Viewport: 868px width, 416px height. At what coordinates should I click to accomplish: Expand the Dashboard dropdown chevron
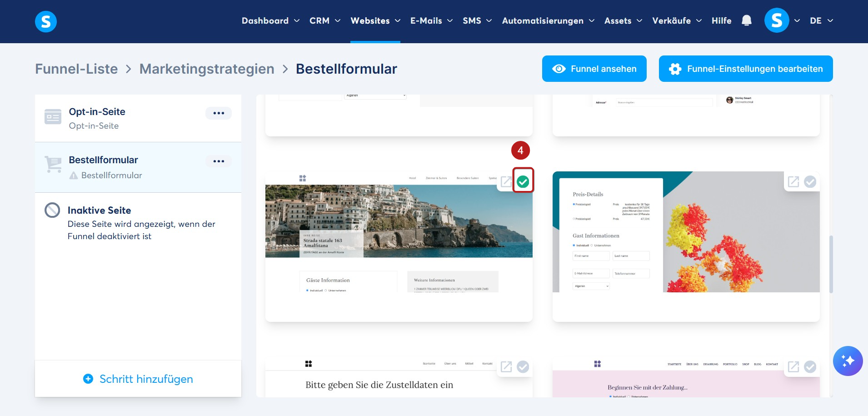[297, 21]
